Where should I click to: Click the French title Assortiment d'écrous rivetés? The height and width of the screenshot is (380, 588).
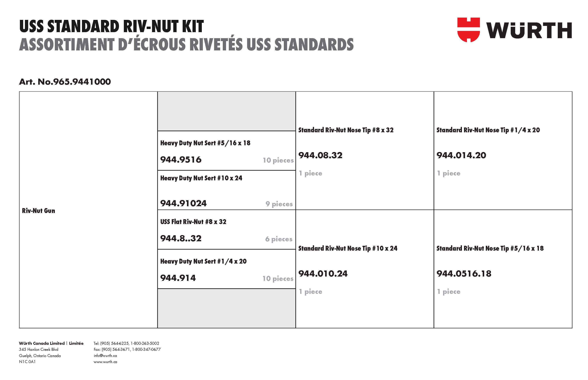[186, 45]
